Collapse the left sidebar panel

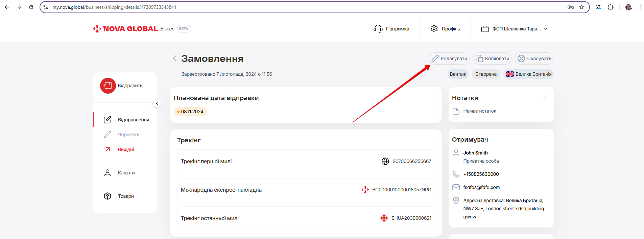(157, 103)
